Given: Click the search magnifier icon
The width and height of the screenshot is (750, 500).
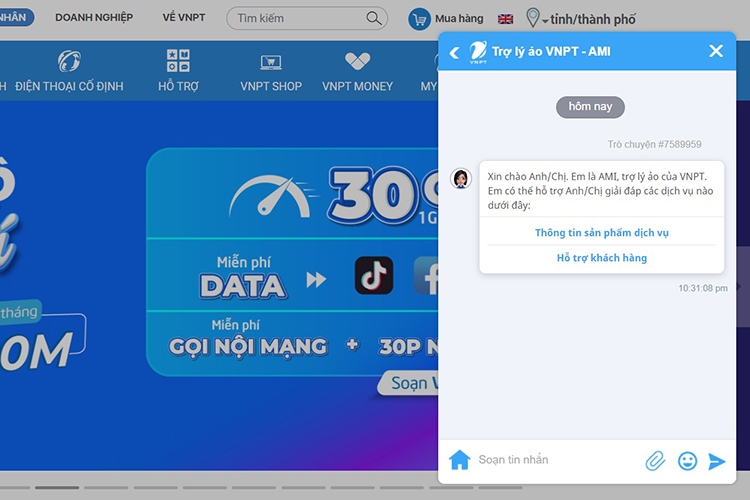Looking at the screenshot, I should 374,19.
